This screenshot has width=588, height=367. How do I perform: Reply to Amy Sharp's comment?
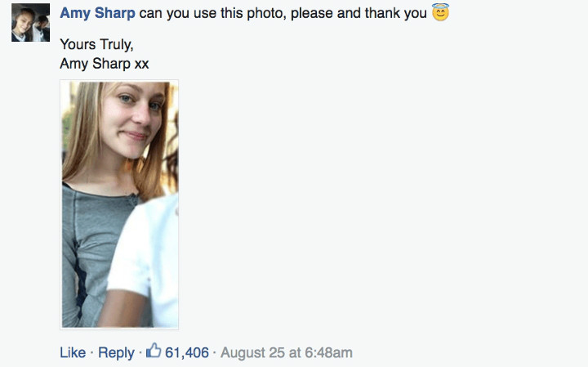pos(116,352)
